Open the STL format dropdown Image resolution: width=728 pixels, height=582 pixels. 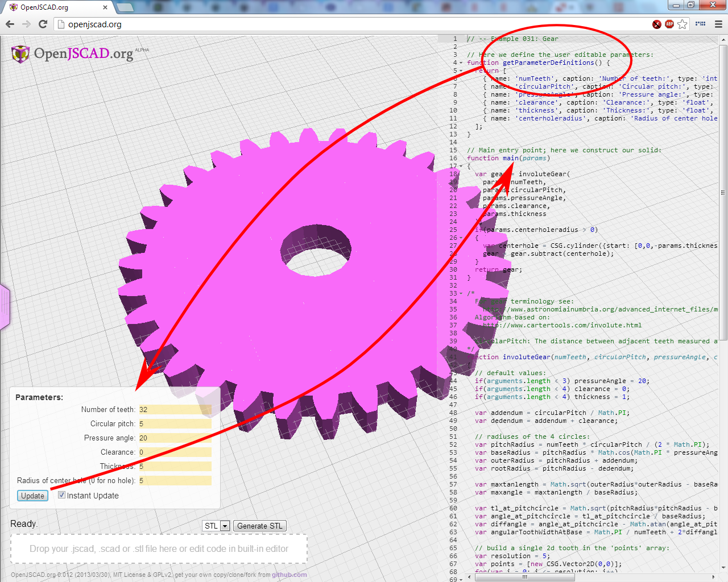(216, 526)
